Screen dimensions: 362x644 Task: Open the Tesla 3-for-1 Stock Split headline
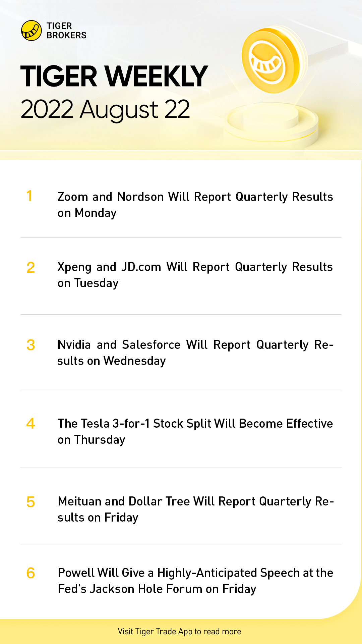(195, 431)
